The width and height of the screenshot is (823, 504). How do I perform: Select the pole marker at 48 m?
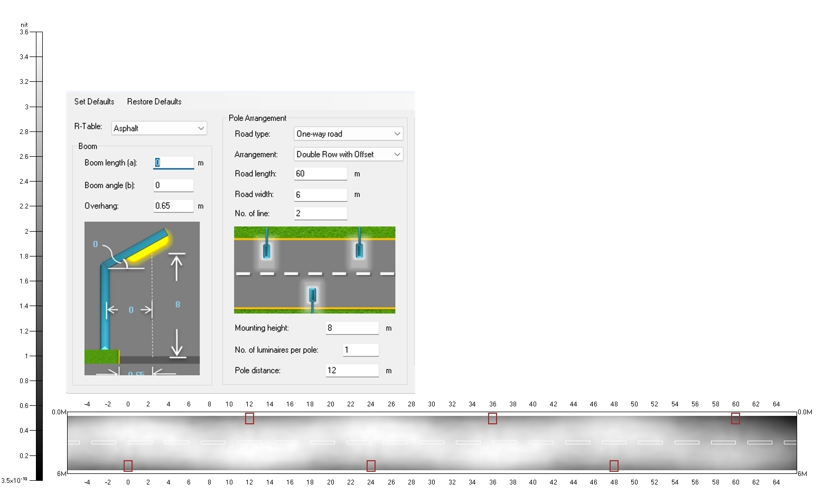coord(614,466)
